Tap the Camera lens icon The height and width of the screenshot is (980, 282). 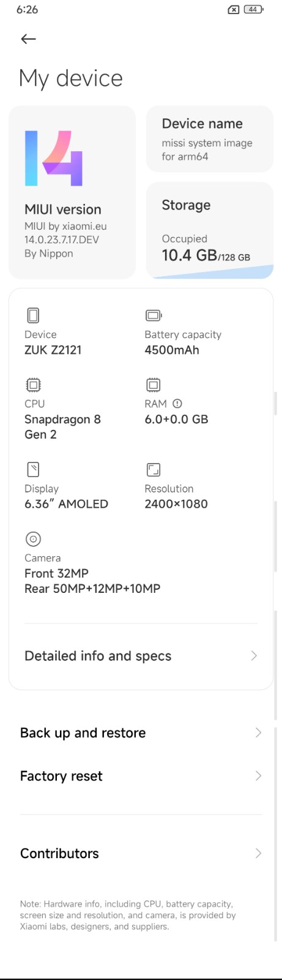tap(33, 539)
